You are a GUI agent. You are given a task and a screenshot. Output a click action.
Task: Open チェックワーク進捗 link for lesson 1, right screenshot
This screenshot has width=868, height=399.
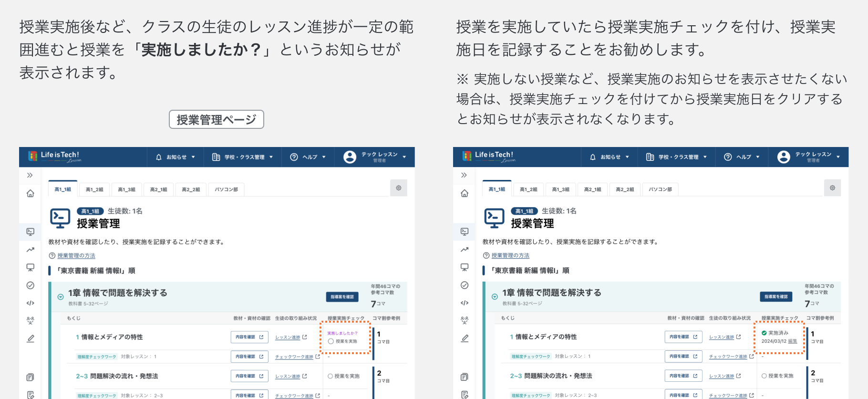click(731, 357)
